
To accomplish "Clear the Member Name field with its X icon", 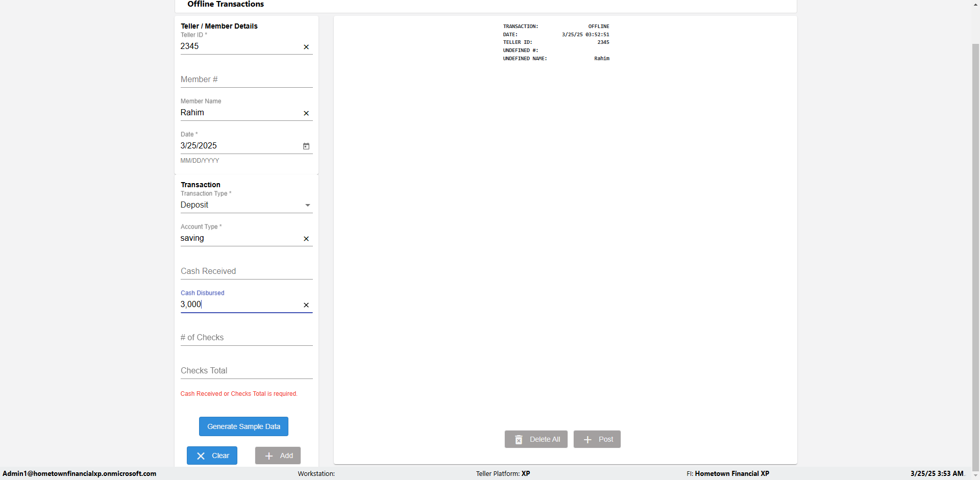I will [x=306, y=113].
